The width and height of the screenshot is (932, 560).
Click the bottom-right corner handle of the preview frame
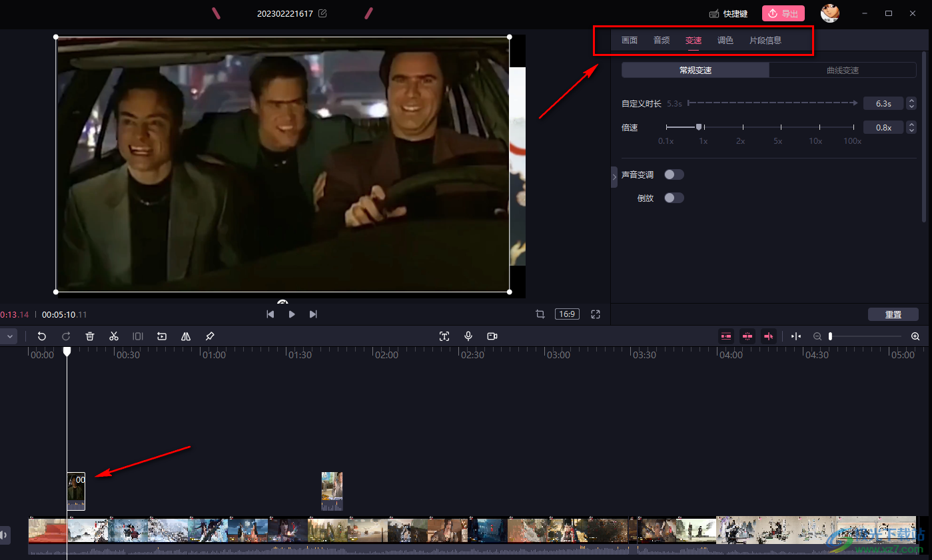pos(510,292)
